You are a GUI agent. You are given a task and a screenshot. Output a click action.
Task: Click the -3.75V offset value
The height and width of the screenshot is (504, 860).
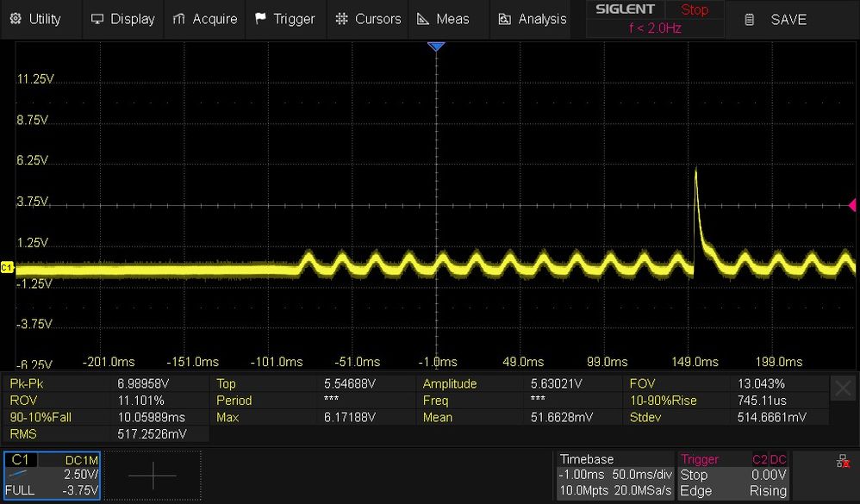coord(80,490)
